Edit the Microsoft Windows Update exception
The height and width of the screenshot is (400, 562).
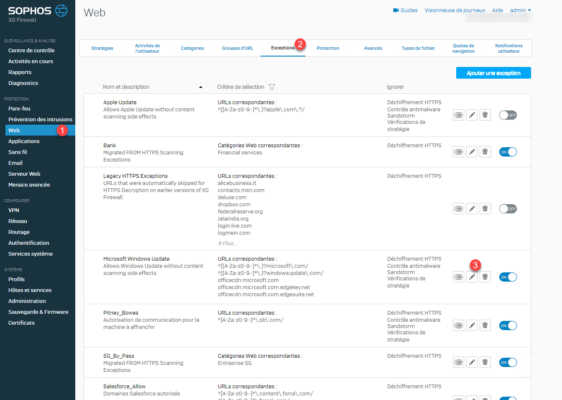[472, 277]
